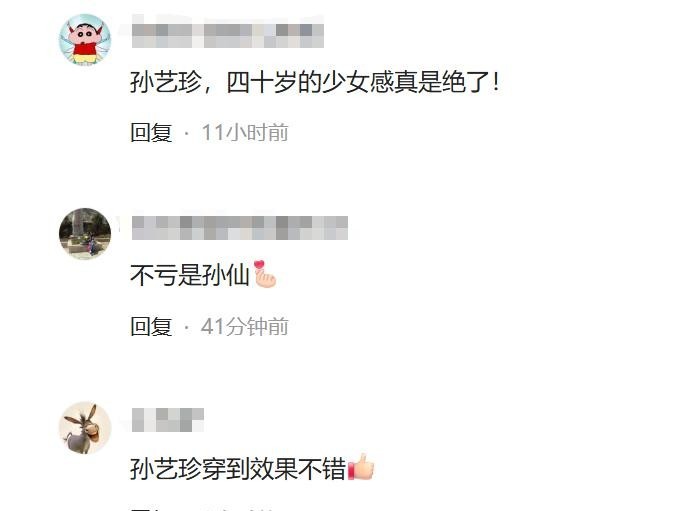The width and height of the screenshot is (698, 511).
Task: Select the comment text 孙艺珍穿到效果不错
Action: click(238, 469)
